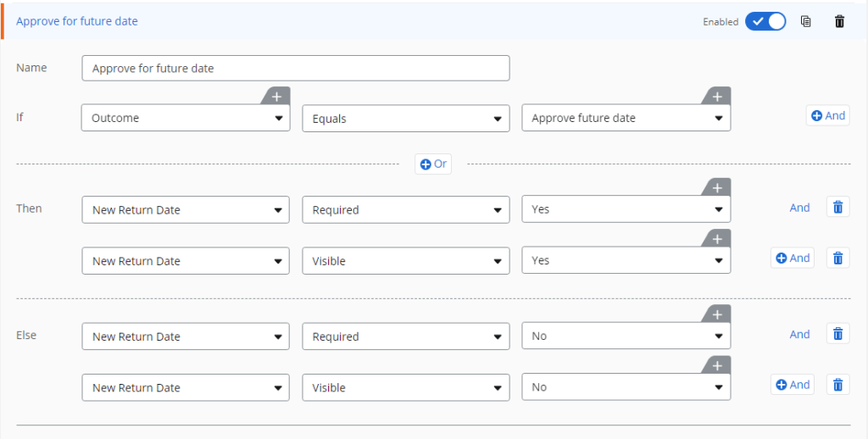Delete the Then Required action row
Viewport: 868px width, 439px height.
(837, 208)
